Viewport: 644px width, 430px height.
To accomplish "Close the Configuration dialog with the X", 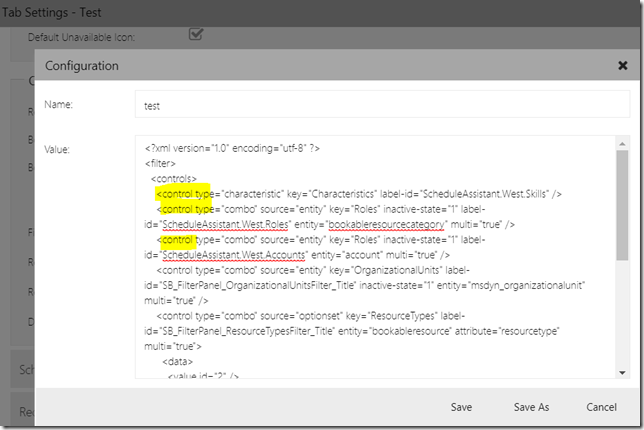I will tap(623, 65).
